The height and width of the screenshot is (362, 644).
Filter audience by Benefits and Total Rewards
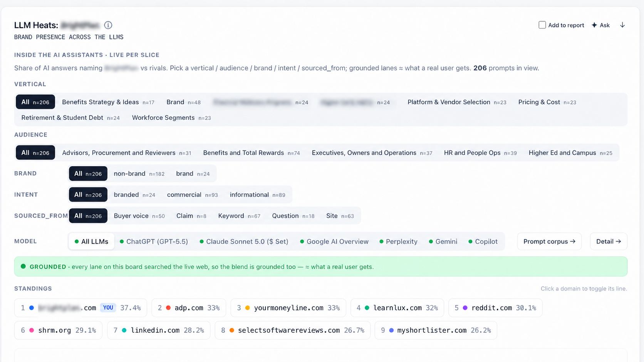pos(252,153)
